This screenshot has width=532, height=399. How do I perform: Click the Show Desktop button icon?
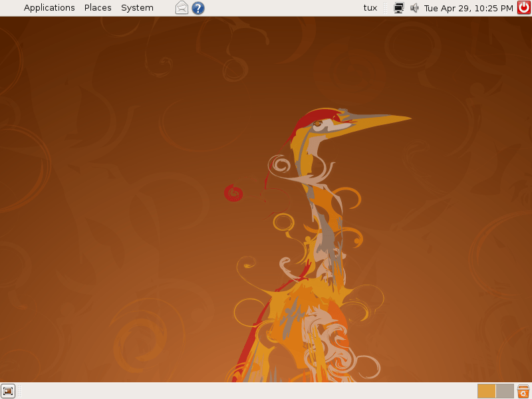tap(8, 391)
